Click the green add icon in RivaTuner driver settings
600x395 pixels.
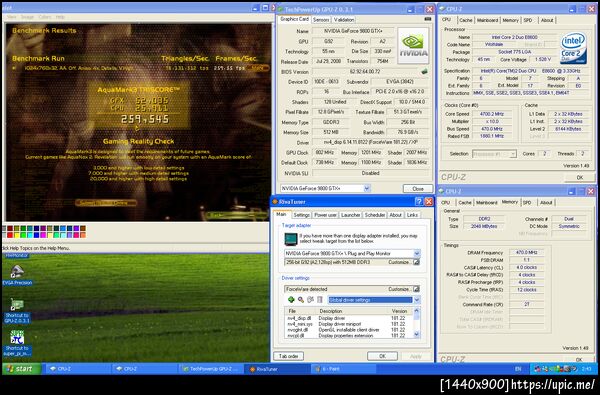tap(291, 300)
